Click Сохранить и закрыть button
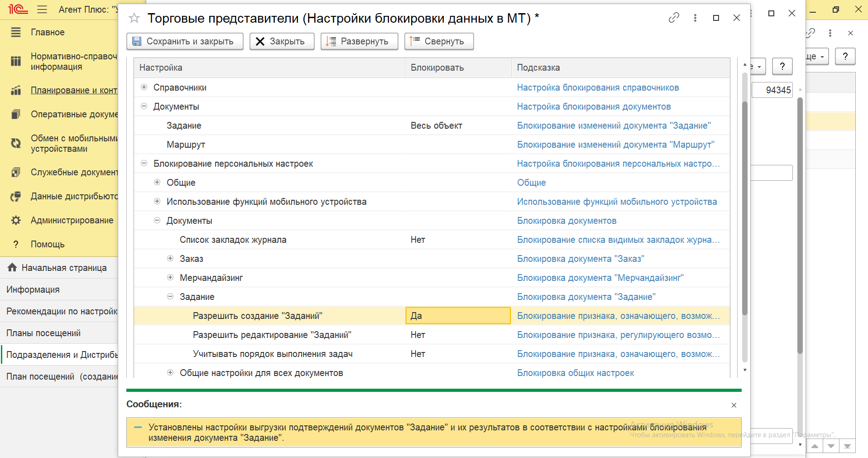Image resolution: width=868 pixels, height=458 pixels. pos(185,41)
